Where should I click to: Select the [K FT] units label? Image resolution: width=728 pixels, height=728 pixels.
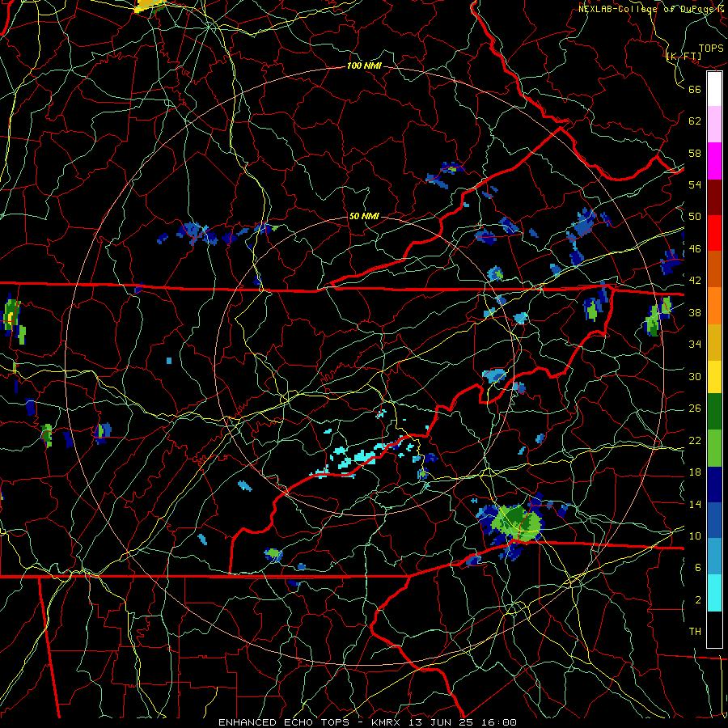point(684,57)
